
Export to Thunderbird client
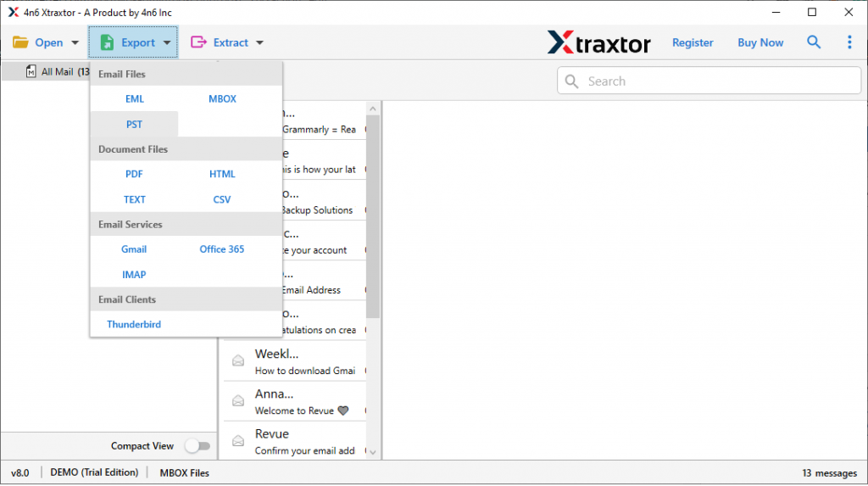click(x=135, y=325)
